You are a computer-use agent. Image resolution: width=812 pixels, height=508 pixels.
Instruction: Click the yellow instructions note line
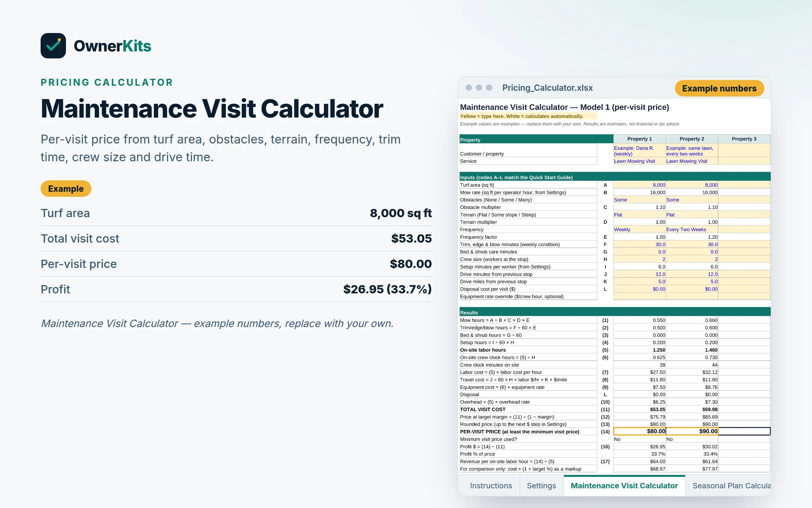(x=528, y=116)
